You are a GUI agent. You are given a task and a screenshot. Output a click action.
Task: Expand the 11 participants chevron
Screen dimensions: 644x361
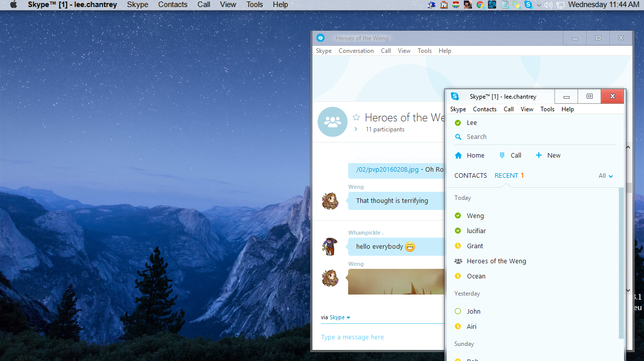click(x=356, y=129)
